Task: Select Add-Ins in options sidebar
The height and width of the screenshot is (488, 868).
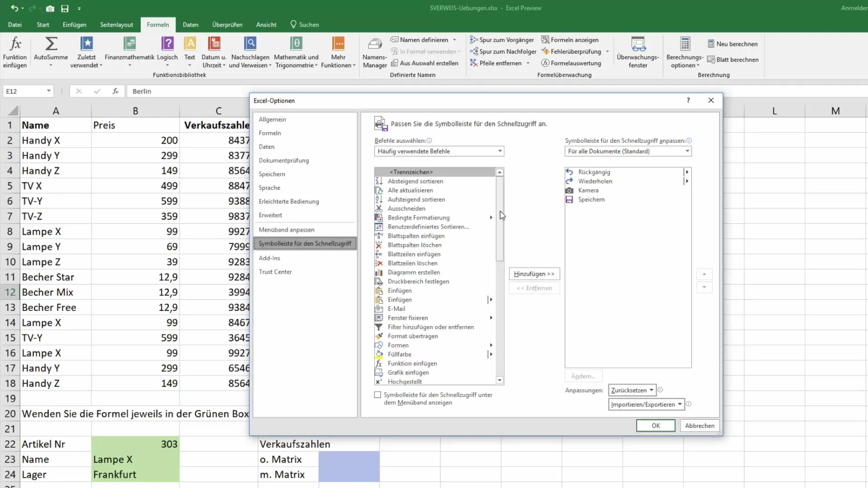Action: 305,258
